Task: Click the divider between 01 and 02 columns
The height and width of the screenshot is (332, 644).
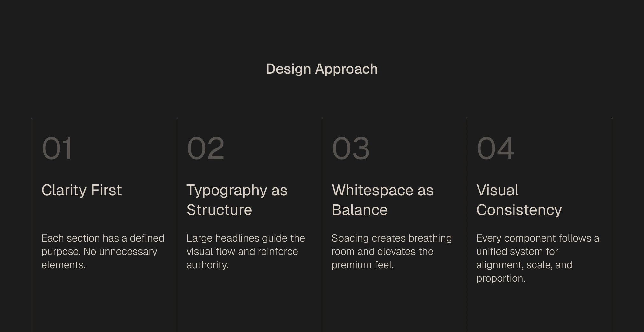Action: 177,223
